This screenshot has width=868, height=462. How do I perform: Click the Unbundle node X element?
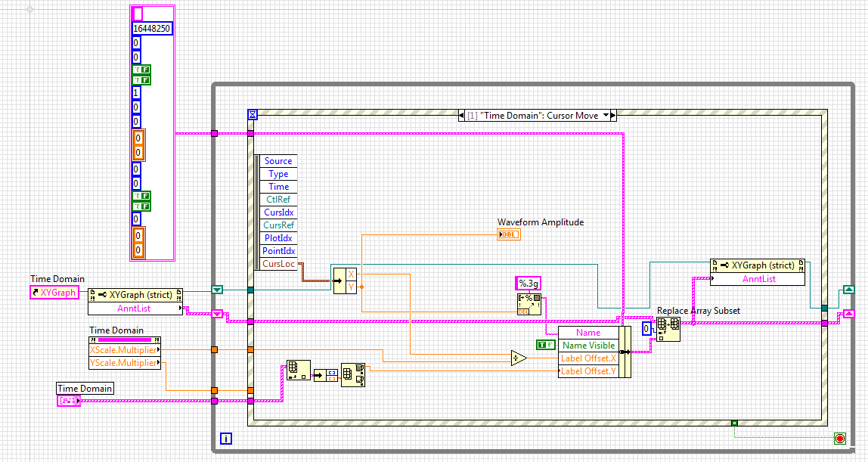tap(351, 274)
